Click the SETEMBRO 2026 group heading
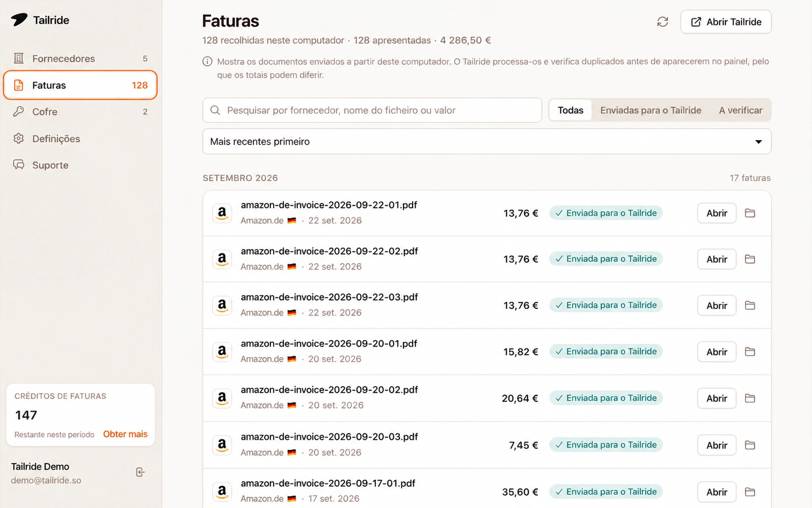Image resolution: width=812 pixels, height=508 pixels. [x=240, y=178]
